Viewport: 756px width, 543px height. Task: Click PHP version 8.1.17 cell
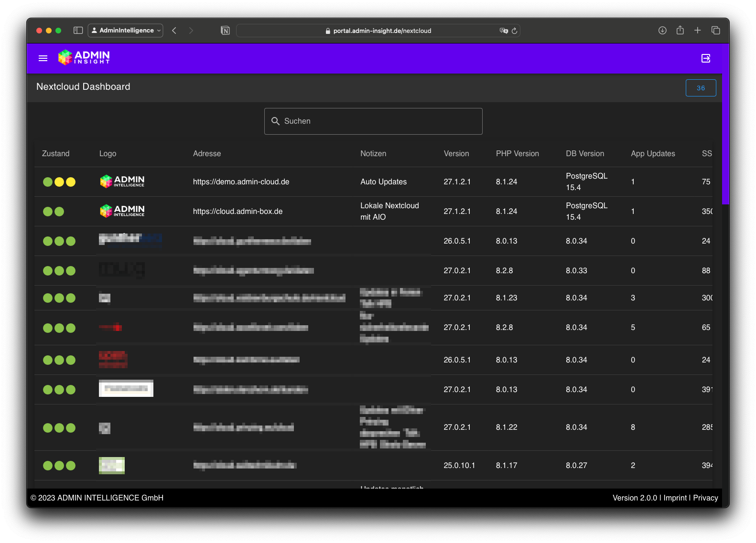[507, 466]
